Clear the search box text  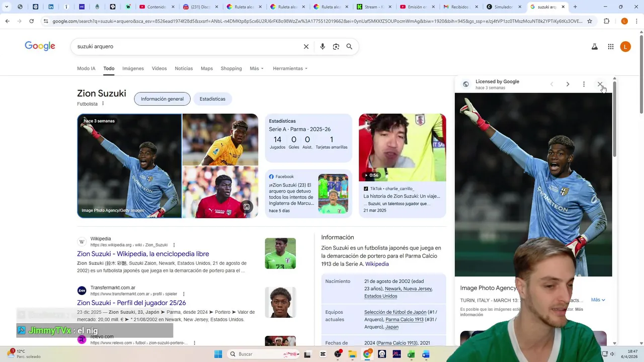(x=306, y=47)
